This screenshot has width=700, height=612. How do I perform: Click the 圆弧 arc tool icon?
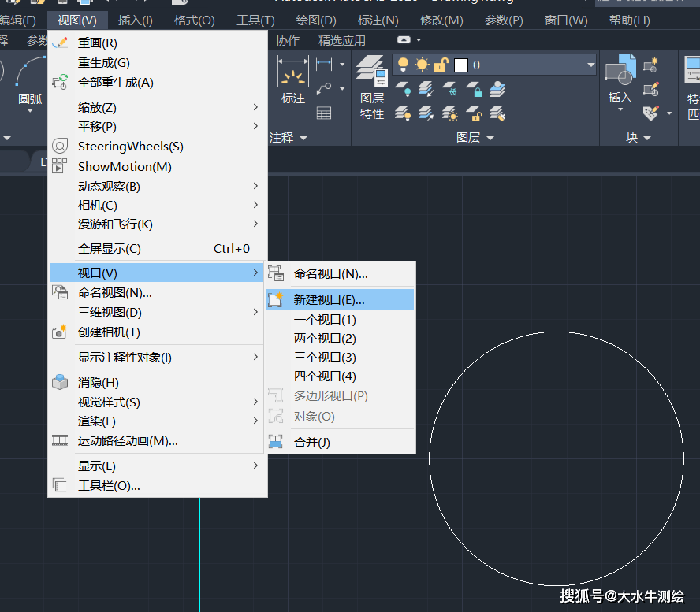[x=30, y=72]
